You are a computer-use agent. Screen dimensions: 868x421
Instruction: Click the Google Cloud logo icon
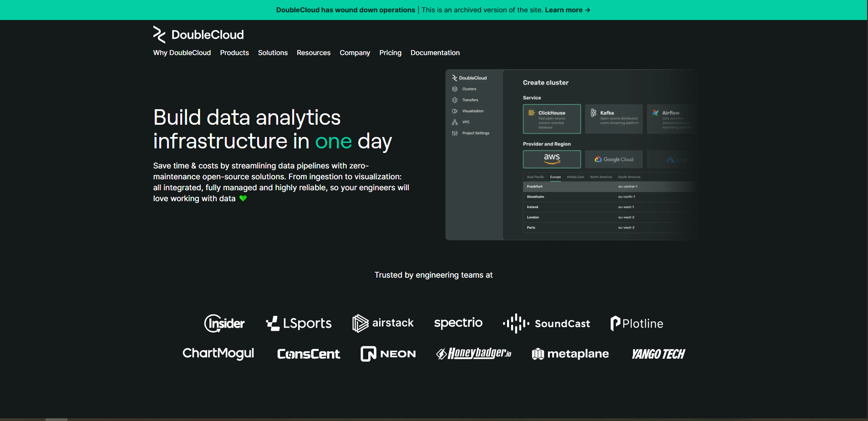tap(598, 159)
